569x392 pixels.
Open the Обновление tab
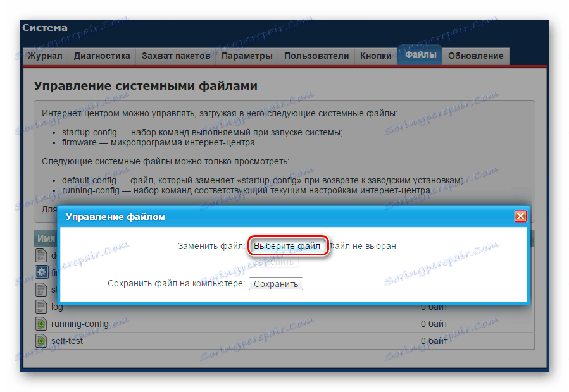tap(476, 56)
